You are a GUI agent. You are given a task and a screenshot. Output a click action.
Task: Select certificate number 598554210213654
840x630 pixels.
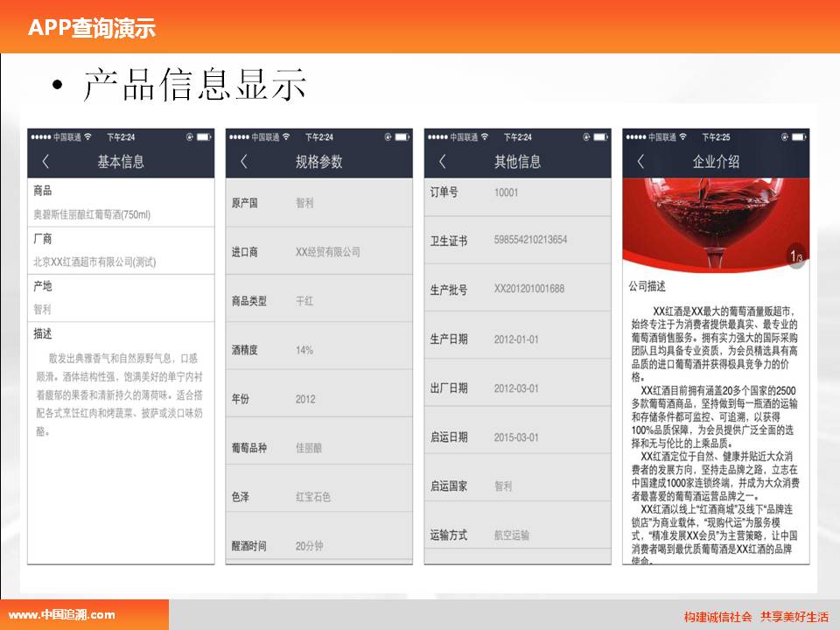(530, 240)
